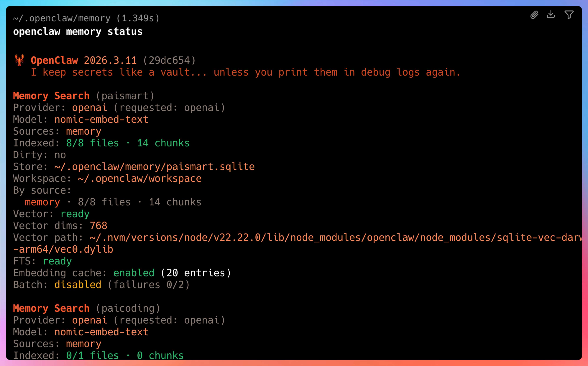Open the ~/.openclaw/memory/paismart.sqlite store path
This screenshot has width=588, height=366.
coord(155,167)
